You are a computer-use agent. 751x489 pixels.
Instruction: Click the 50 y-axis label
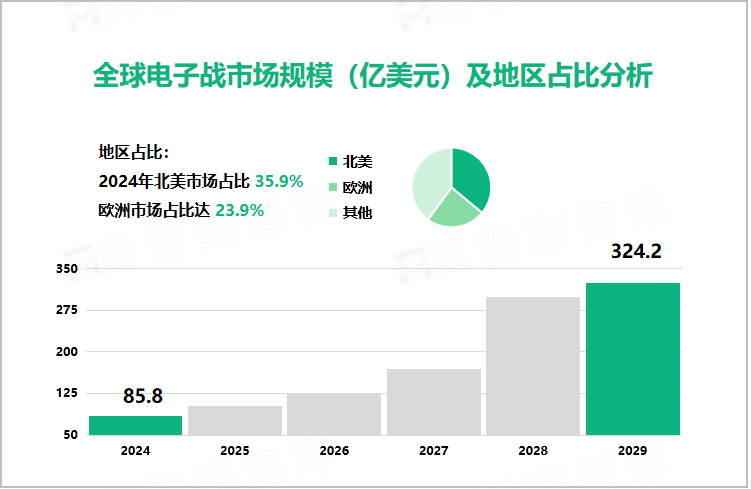pyautogui.click(x=70, y=435)
